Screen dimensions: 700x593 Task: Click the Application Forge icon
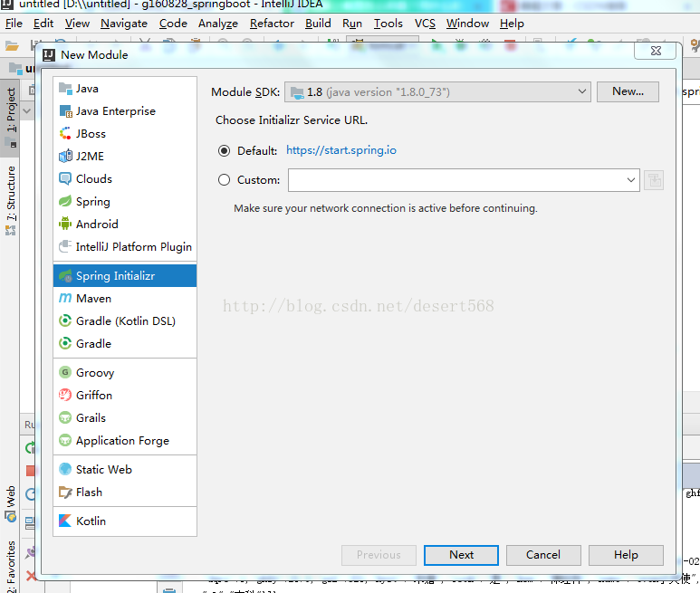tap(65, 440)
